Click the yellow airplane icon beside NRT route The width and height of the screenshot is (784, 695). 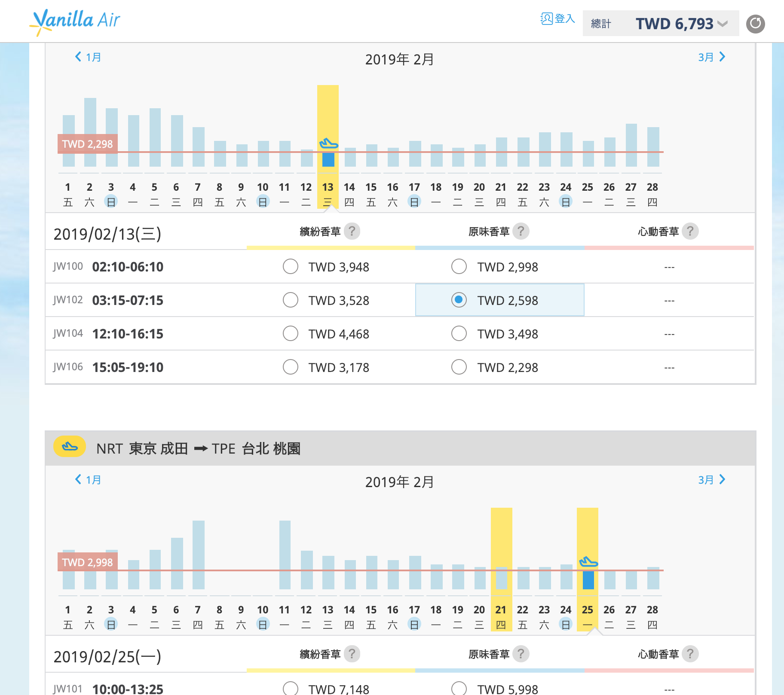pos(70,448)
